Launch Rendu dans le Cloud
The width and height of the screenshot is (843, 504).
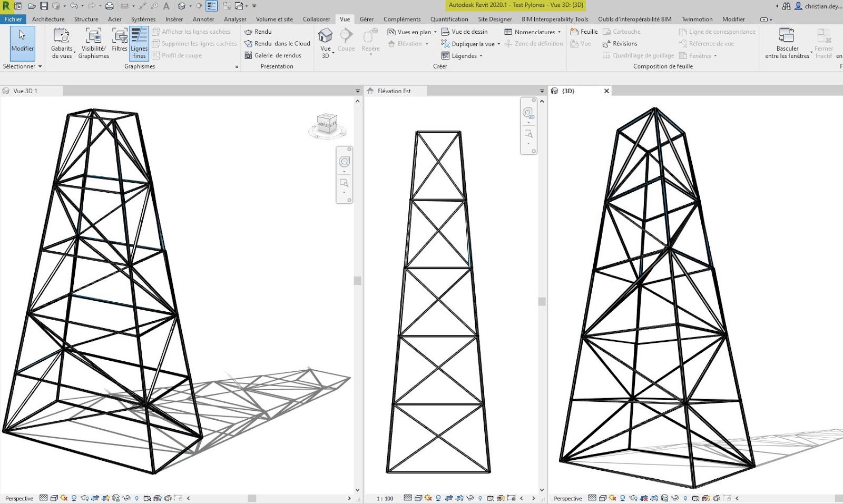pos(279,43)
